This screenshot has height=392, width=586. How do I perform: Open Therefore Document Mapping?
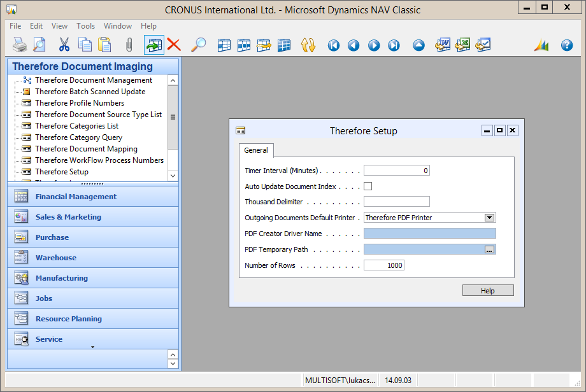click(86, 148)
